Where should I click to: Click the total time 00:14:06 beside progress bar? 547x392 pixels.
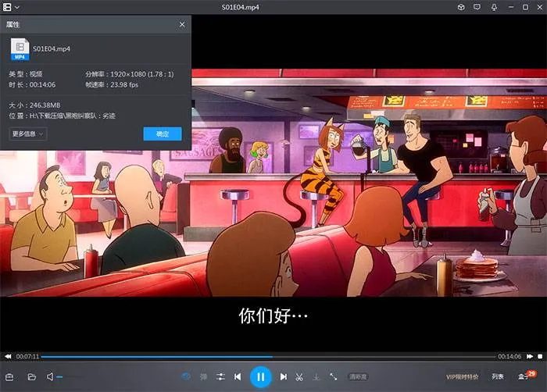click(509, 356)
